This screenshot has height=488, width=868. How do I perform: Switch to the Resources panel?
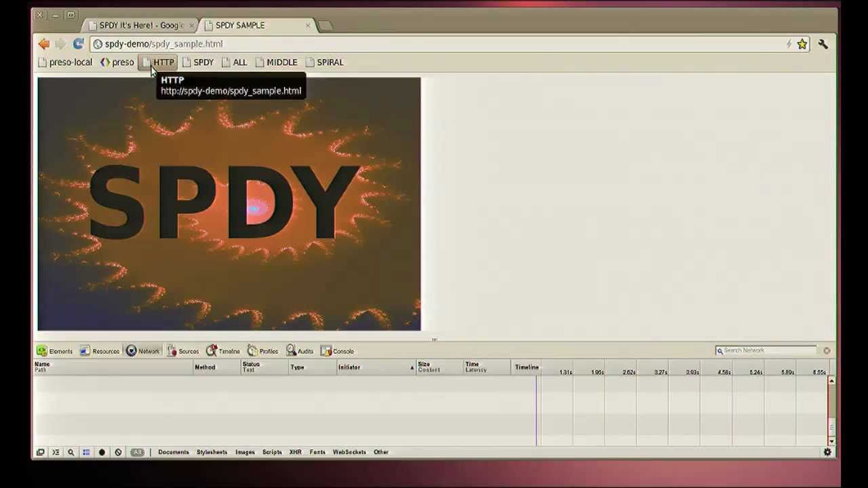(x=100, y=351)
